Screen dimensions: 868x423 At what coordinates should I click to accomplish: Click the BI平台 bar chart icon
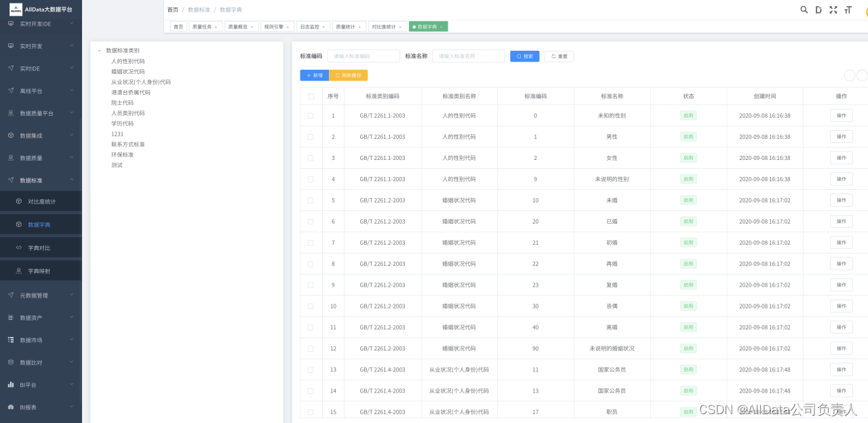pos(11,385)
